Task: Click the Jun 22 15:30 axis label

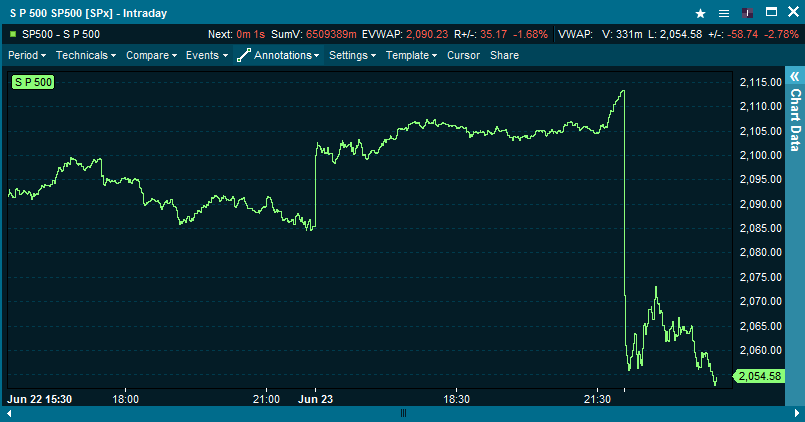Action: [40, 399]
